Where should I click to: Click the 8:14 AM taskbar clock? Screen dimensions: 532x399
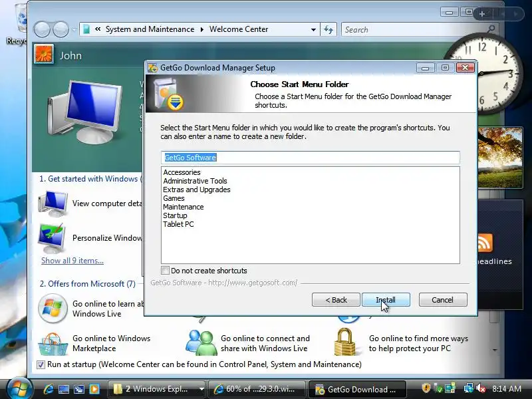(507, 389)
